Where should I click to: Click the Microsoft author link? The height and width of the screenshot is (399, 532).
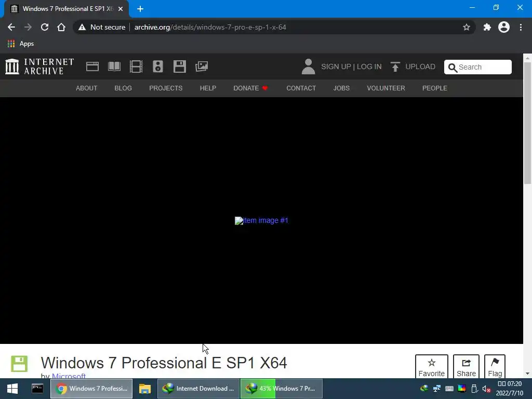click(x=69, y=376)
